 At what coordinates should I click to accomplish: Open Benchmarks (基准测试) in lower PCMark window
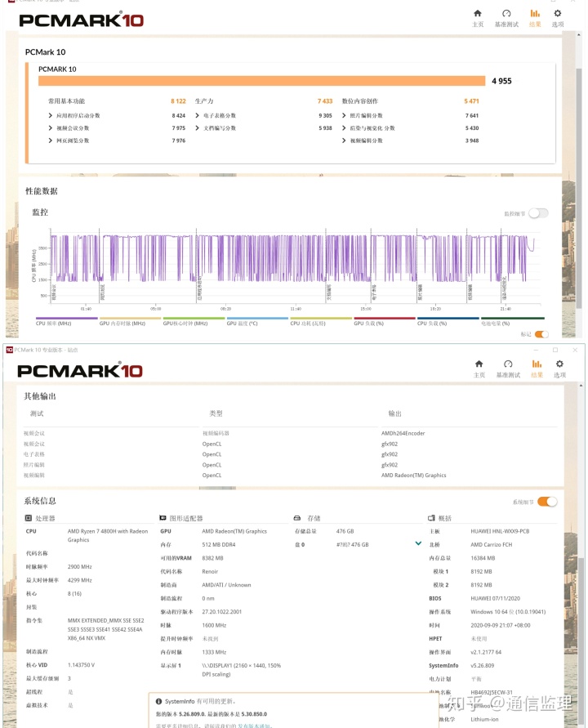(508, 368)
